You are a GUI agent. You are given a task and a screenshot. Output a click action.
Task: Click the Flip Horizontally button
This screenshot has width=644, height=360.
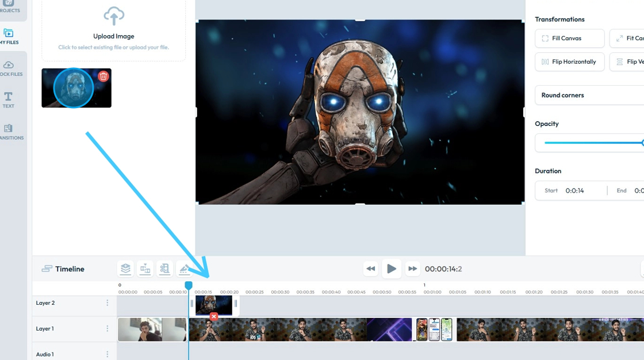click(x=570, y=62)
